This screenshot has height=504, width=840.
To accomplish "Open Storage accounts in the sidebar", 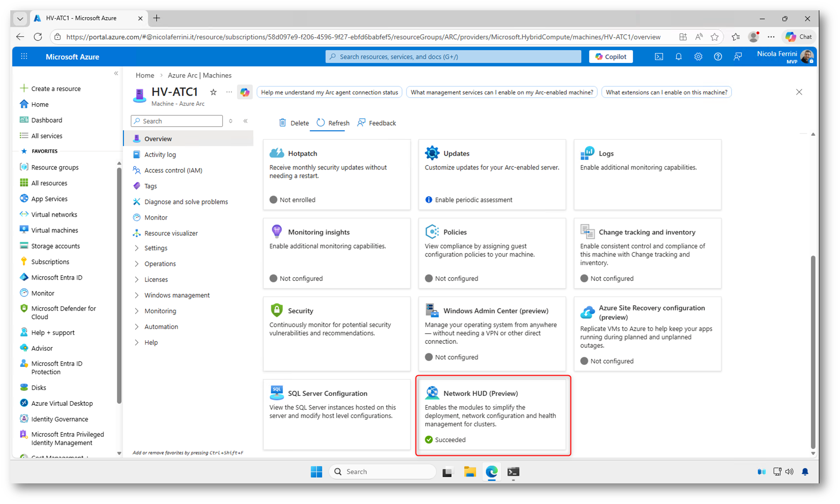I will pos(56,246).
